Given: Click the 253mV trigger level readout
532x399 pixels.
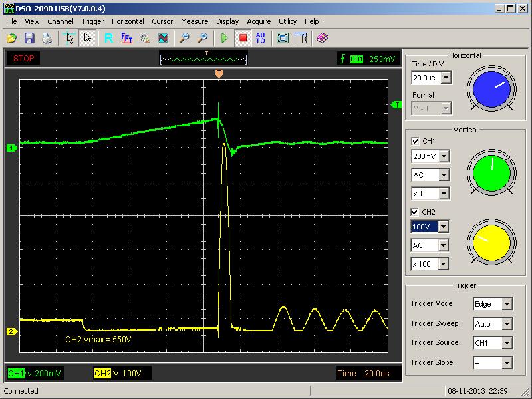Looking at the screenshot, I should [x=382, y=59].
